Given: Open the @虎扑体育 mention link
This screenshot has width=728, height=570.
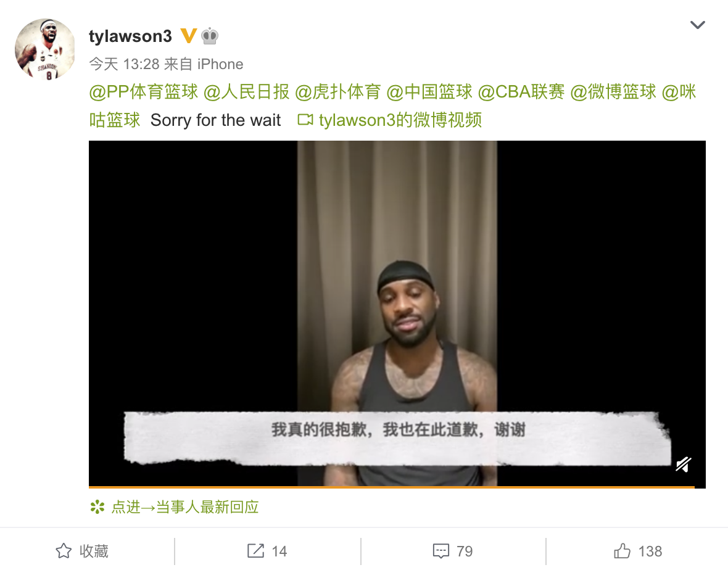Looking at the screenshot, I should (338, 92).
